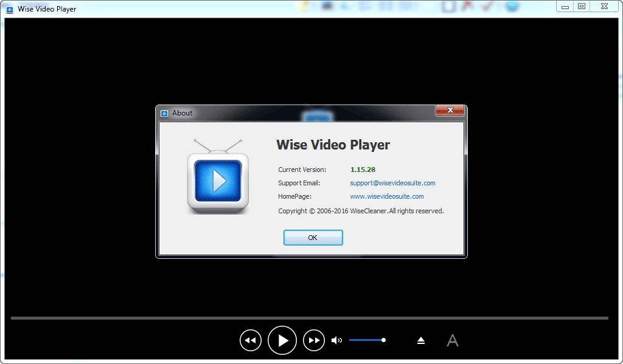
Task: Maximize the Wise Video Player window
Action: [x=582, y=6]
